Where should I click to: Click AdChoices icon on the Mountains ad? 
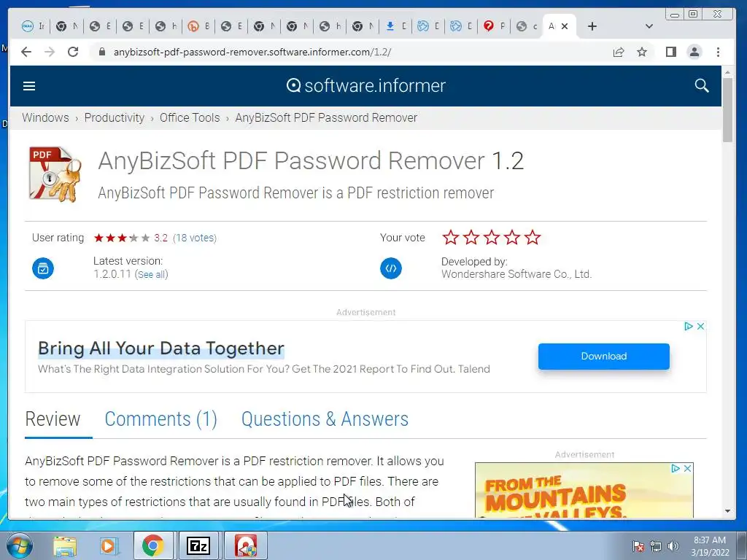click(x=675, y=469)
